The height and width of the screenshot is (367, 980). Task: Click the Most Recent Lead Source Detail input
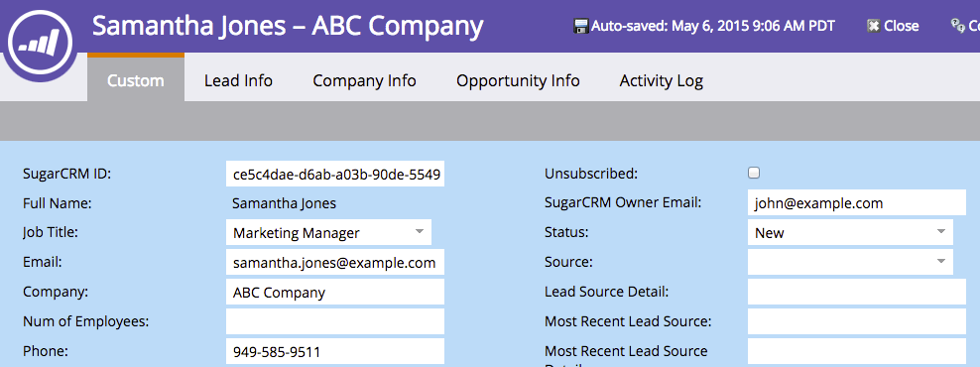tap(857, 351)
